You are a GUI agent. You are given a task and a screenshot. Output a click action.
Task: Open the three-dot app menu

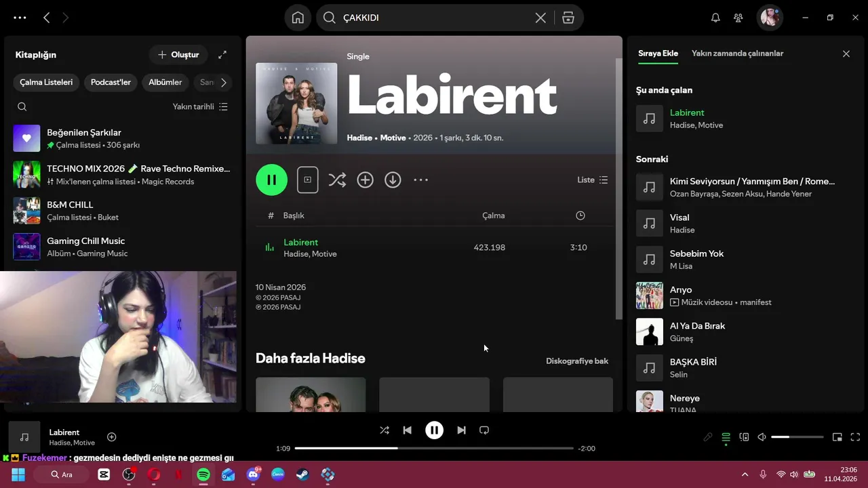click(20, 18)
